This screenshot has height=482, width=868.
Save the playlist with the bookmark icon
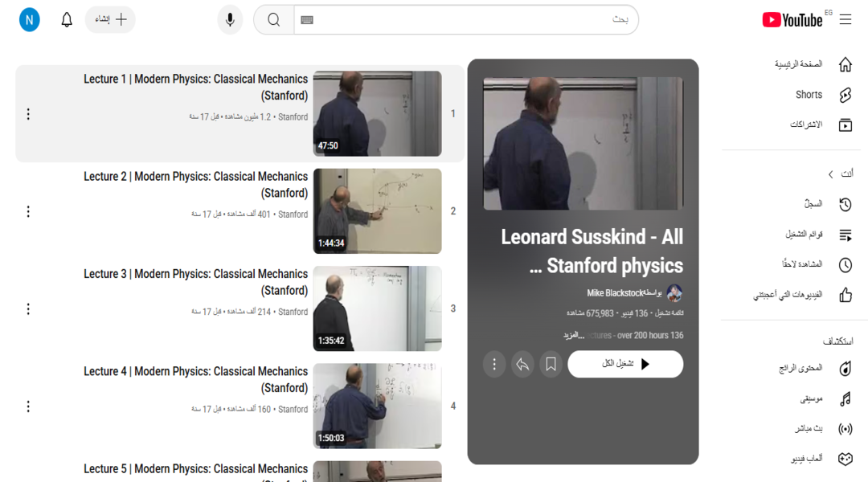click(551, 365)
